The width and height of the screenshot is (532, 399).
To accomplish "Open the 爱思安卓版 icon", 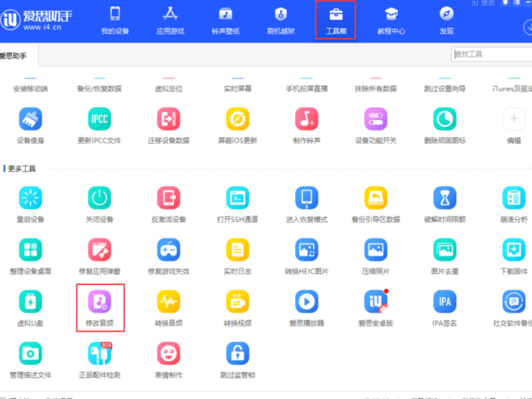I will point(376,302).
